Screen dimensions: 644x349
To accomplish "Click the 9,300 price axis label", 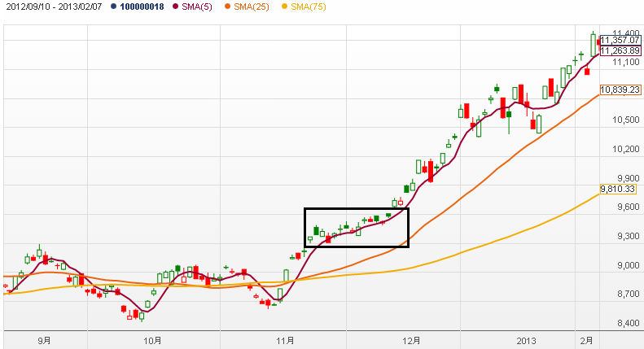I will click(629, 236).
